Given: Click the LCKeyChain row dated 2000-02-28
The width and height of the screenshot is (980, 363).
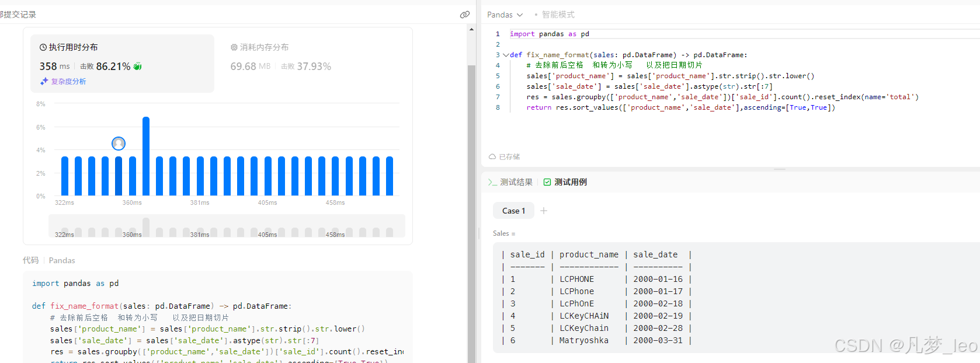Looking at the screenshot, I should tap(596, 328).
